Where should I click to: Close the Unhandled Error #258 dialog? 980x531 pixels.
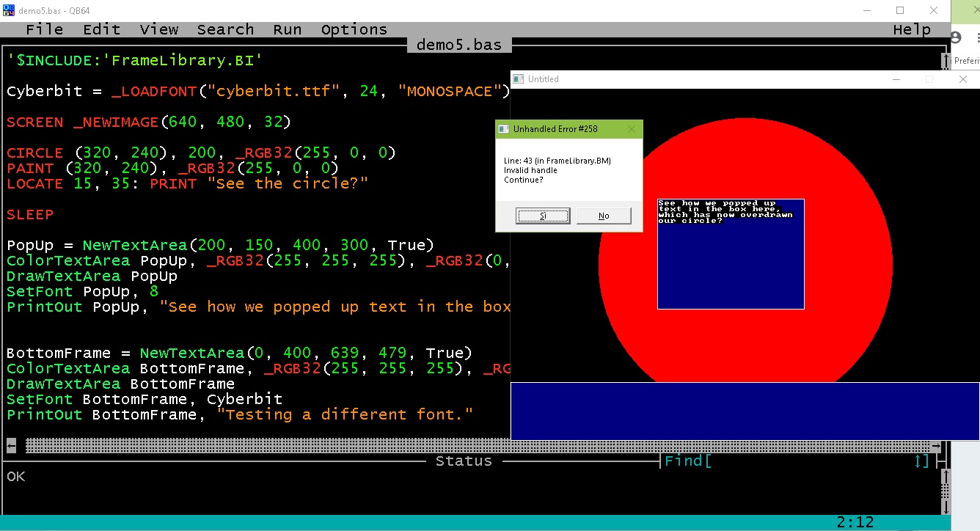(x=631, y=129)
